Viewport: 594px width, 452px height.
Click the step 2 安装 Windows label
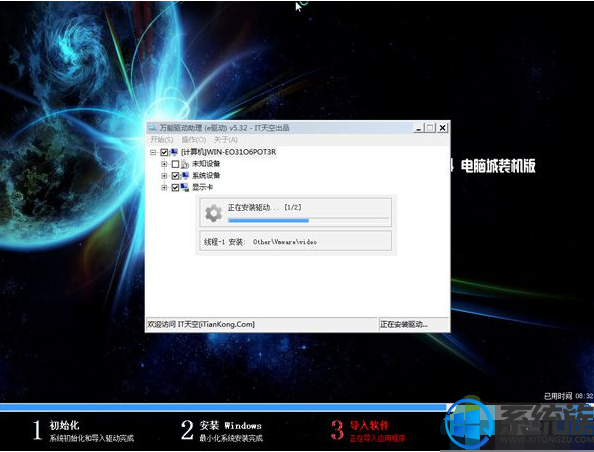tap(231, 425)
